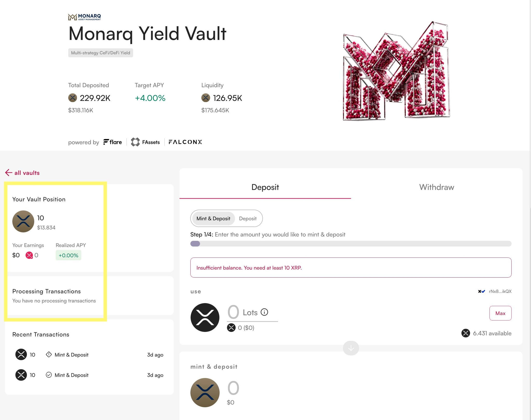Click the black XRP icon under use

tap(205, 317)
